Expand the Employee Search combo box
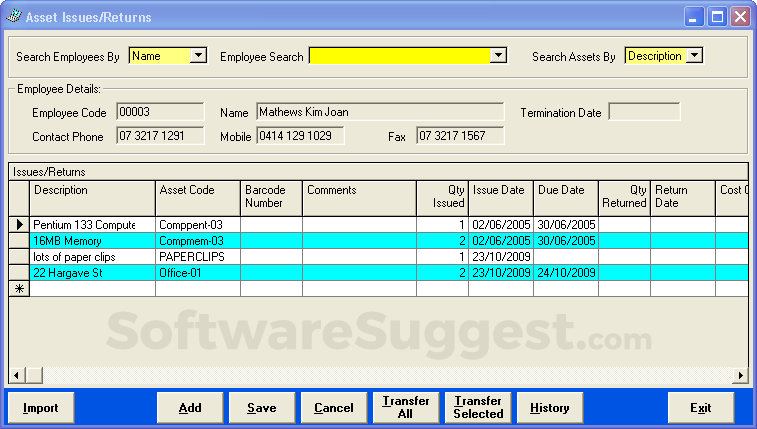The image size is (757, 429). [498, 56]
